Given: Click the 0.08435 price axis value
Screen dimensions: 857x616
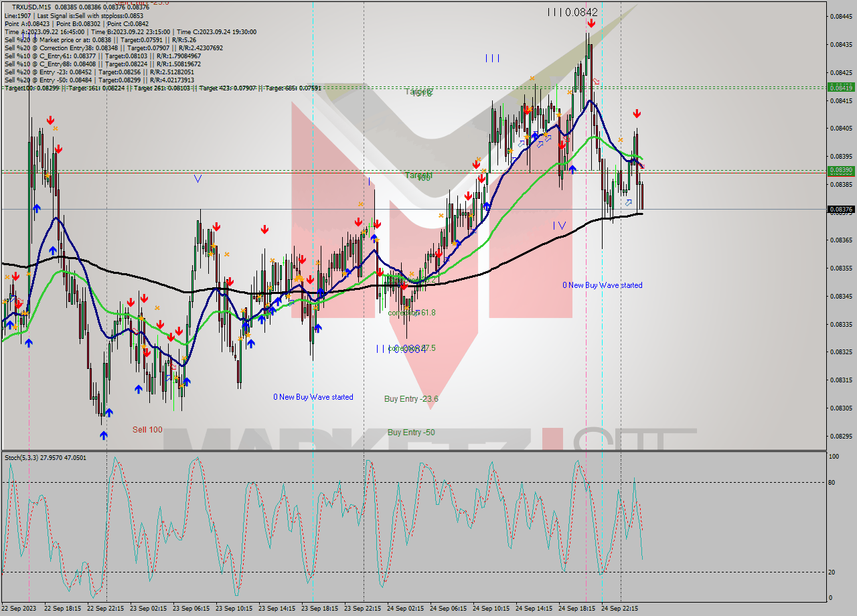Looking at the screenshot, I should click(841, 45).
